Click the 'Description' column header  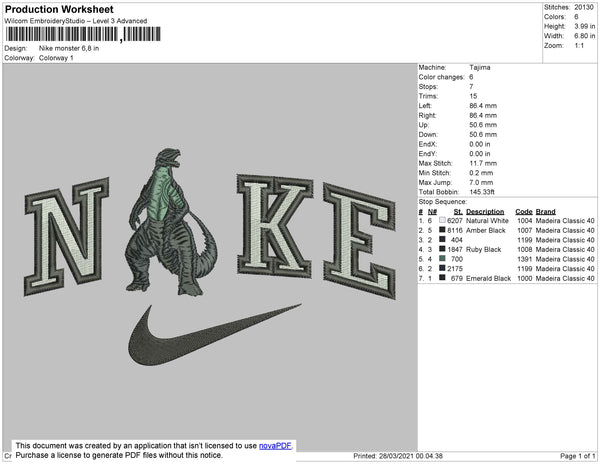click(485, 212)
